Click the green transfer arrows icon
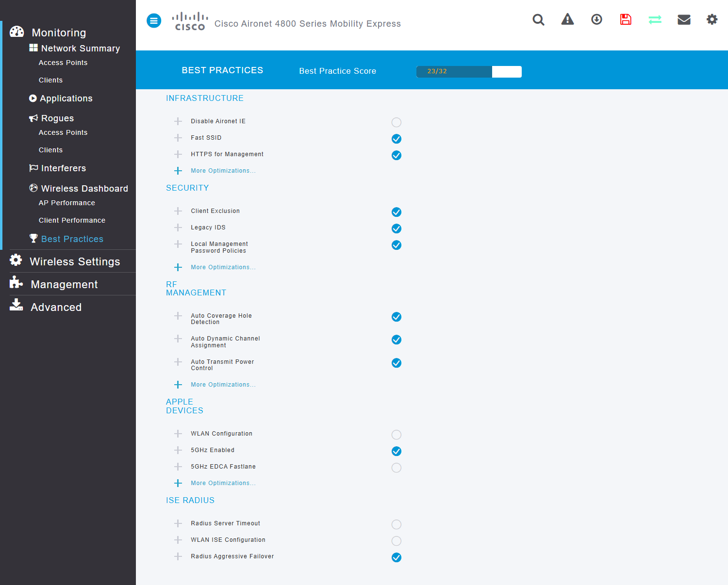Image resolution: width=728 pixels, height=585 pixels. click(655, 19)
